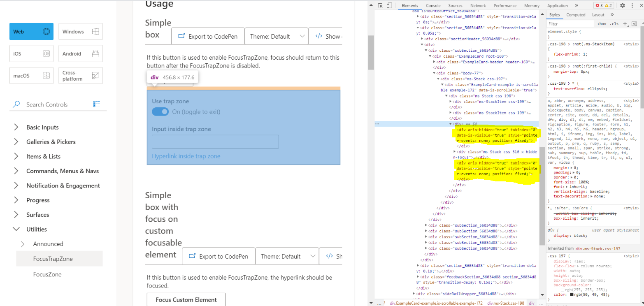Open the DevTools three-dot options menu
Screen dimensions: 644x306
coord(632,5)
